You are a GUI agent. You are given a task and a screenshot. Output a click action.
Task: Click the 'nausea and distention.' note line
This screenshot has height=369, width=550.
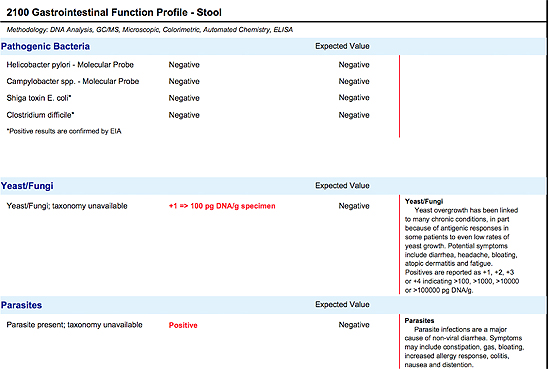tap(438, 365)
